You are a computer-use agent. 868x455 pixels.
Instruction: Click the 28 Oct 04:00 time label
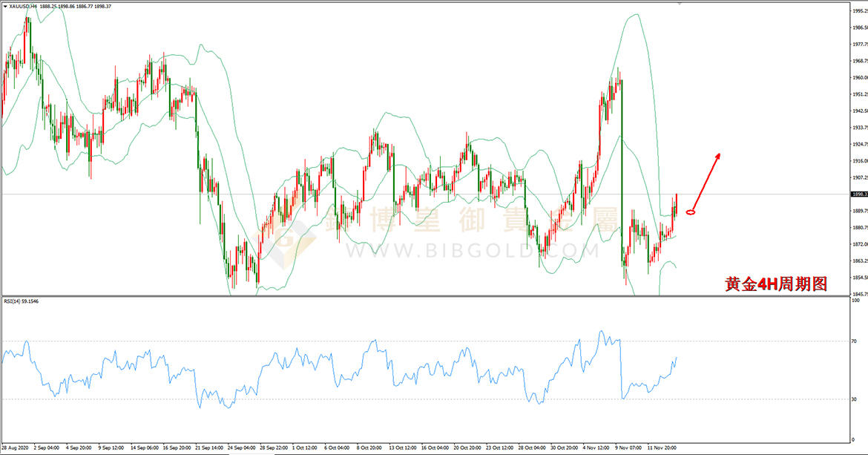[532, 448]
